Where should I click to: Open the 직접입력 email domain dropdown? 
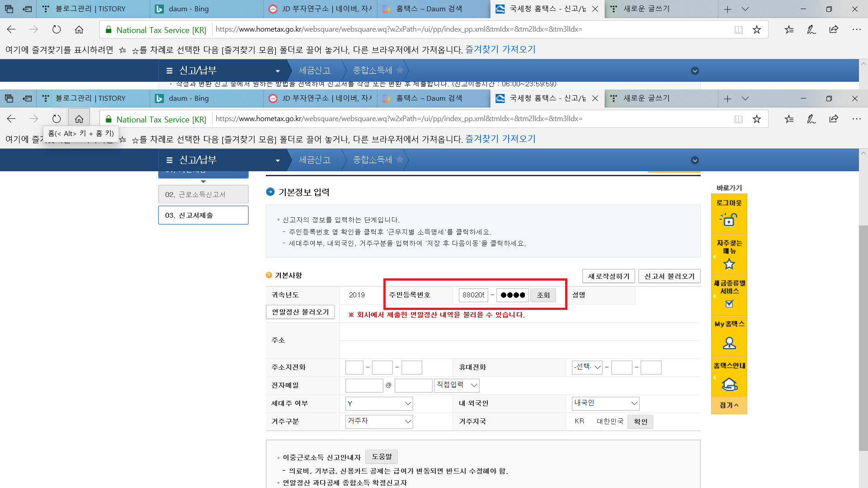[x=456, y=385]
